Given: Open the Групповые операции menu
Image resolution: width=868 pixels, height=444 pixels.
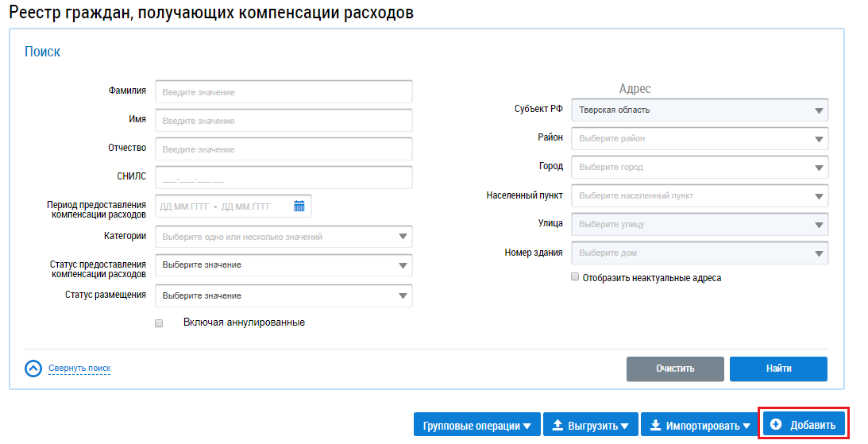Looking at the screenshot, I should click(476, 425).
